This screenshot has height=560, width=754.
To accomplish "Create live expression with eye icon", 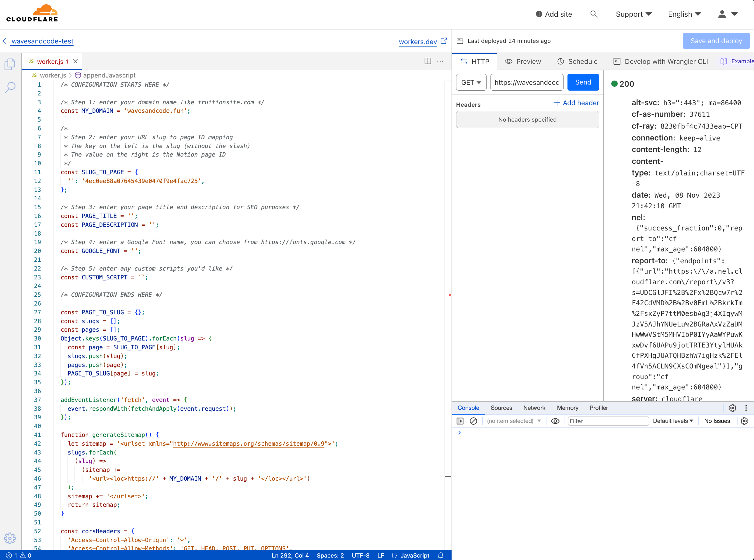I will (555, 421).
